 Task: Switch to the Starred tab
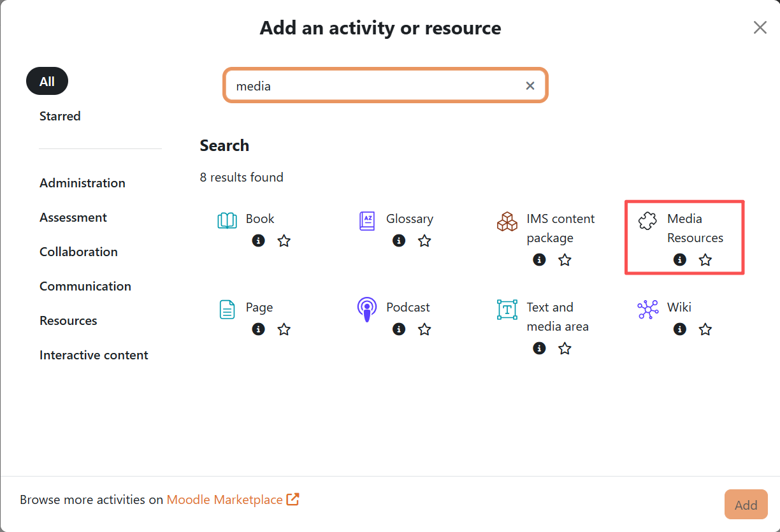tap(60, 116)
